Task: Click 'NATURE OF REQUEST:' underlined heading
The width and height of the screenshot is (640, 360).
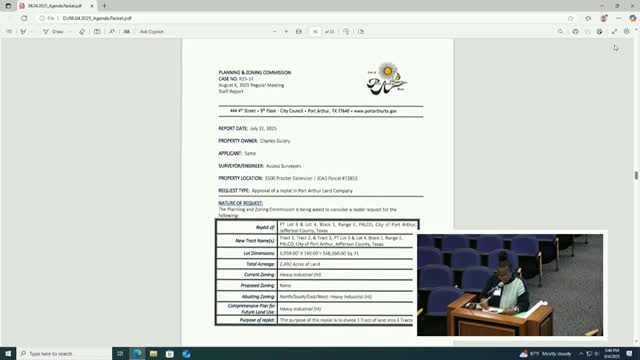Action: pyautogui.click(x=240, y=203)
